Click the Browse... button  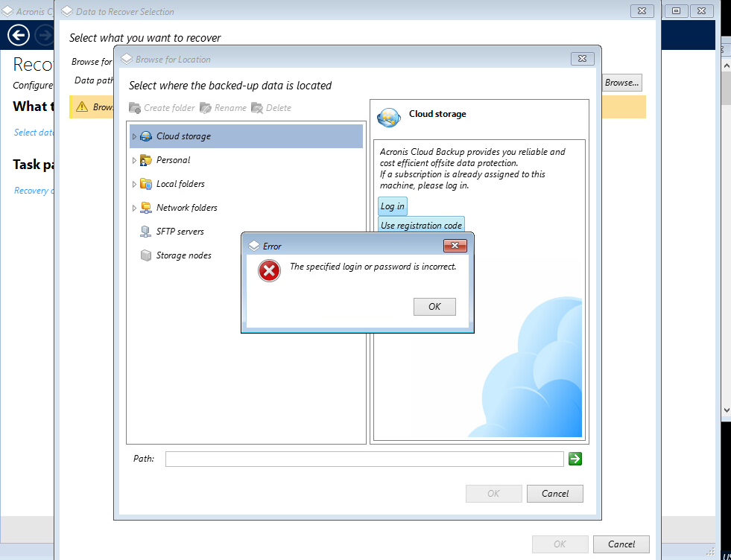(x=621, y=83)
